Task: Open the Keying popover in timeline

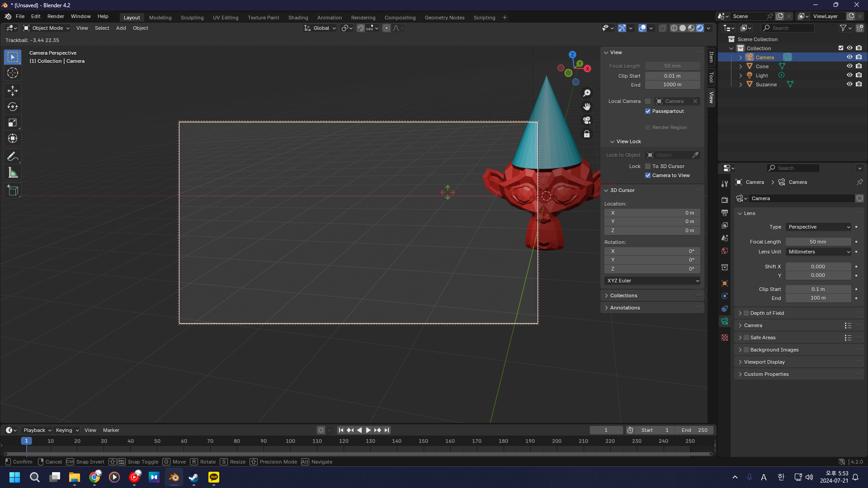Action: [x=67, y=430]
